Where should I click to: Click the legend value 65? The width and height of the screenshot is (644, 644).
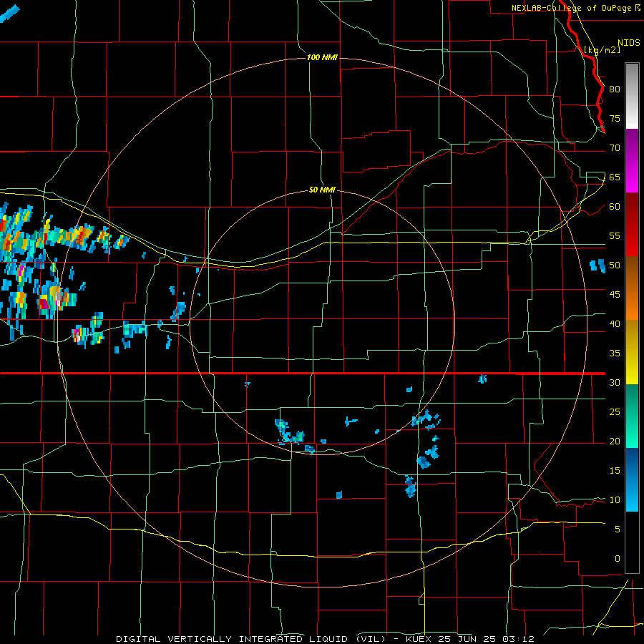pos(615,177)
